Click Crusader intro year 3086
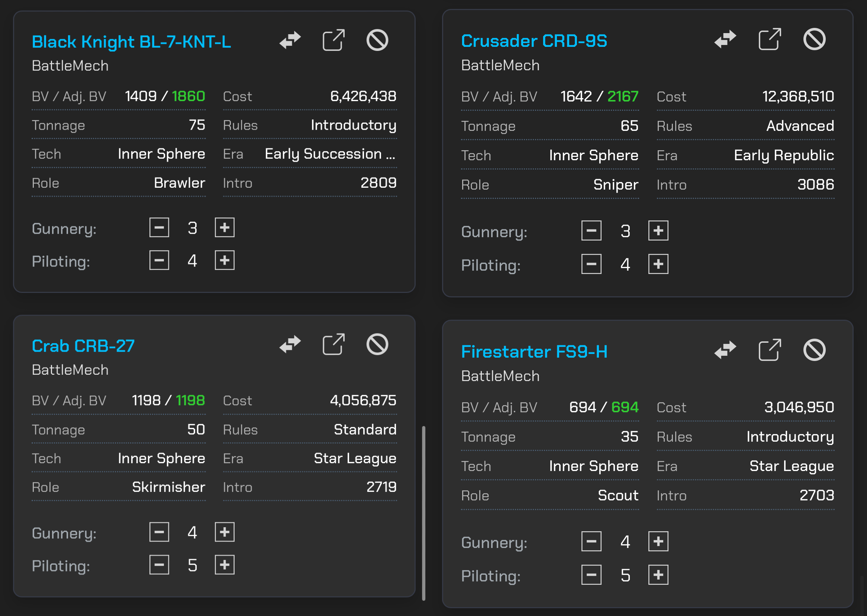Screen dimensions: 867x616 point(816,184)
